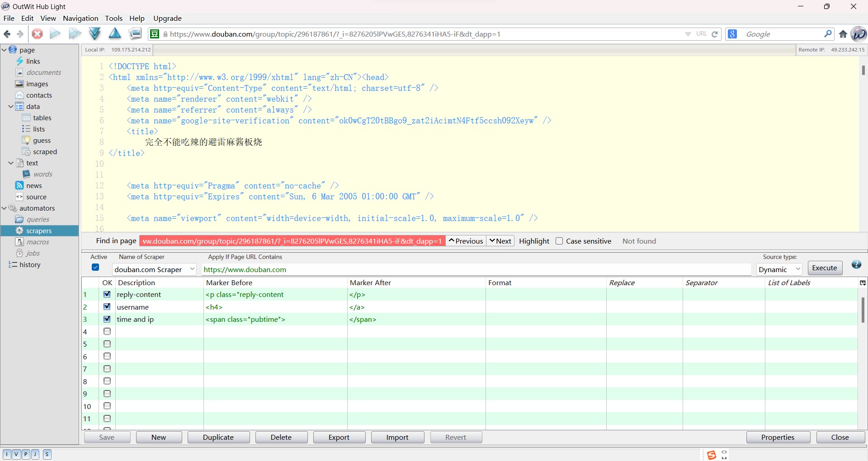Click the search magnifier icon
The height and width of the screenshot is (461, 868).
(x=828, y=34)
